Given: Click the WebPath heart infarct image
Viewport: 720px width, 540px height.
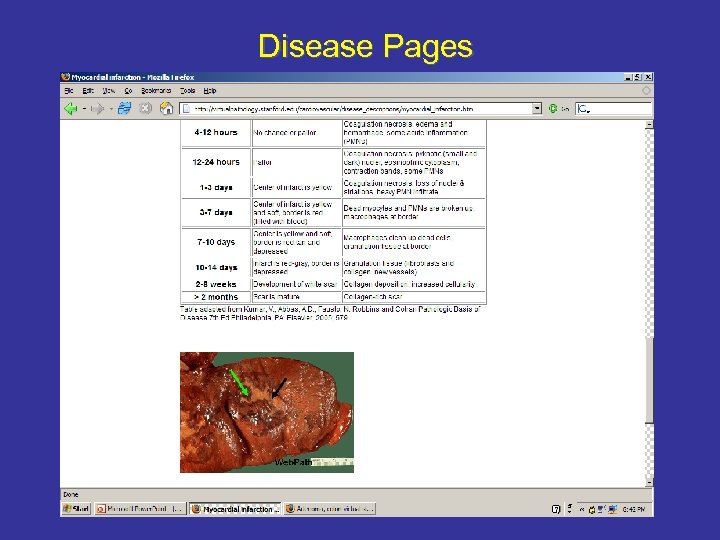Looking at the screenshot, I should pyautogui.click(x=267, y=412).
